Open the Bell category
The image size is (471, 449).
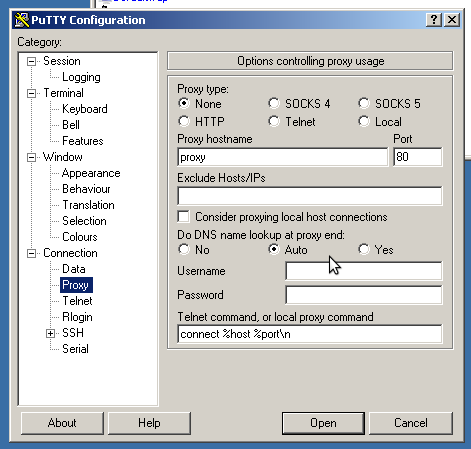[x=71, y=125]
